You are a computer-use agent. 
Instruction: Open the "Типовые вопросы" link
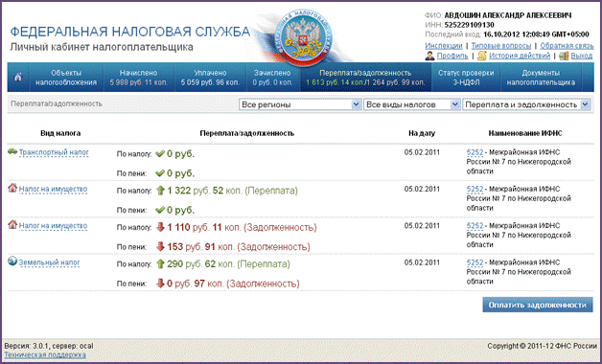[x=501, y=46]
